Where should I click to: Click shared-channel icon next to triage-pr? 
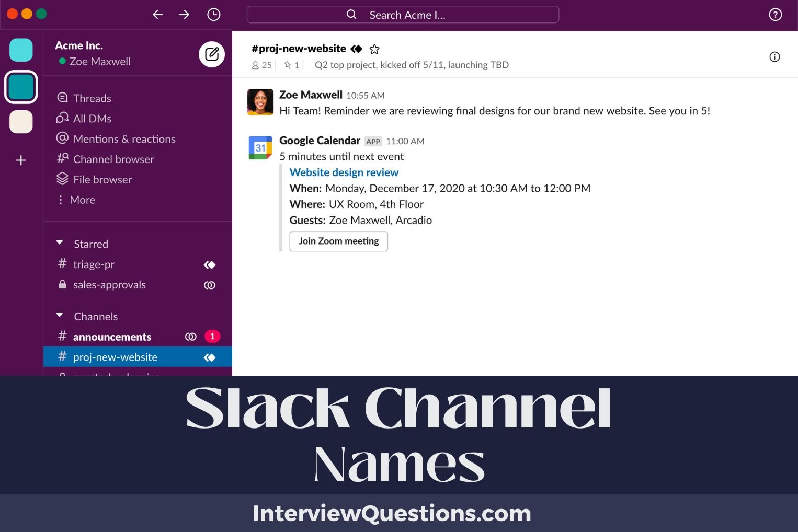pos(210,265)
